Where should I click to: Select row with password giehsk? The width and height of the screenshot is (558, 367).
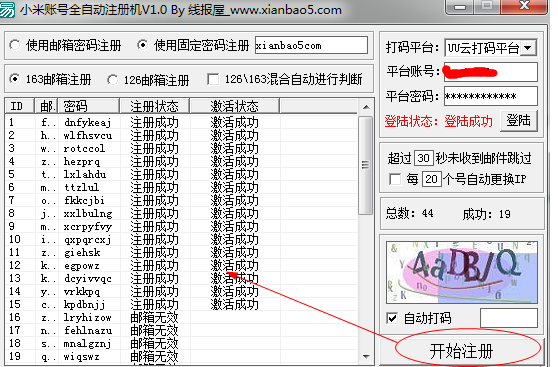click(181, 252)
